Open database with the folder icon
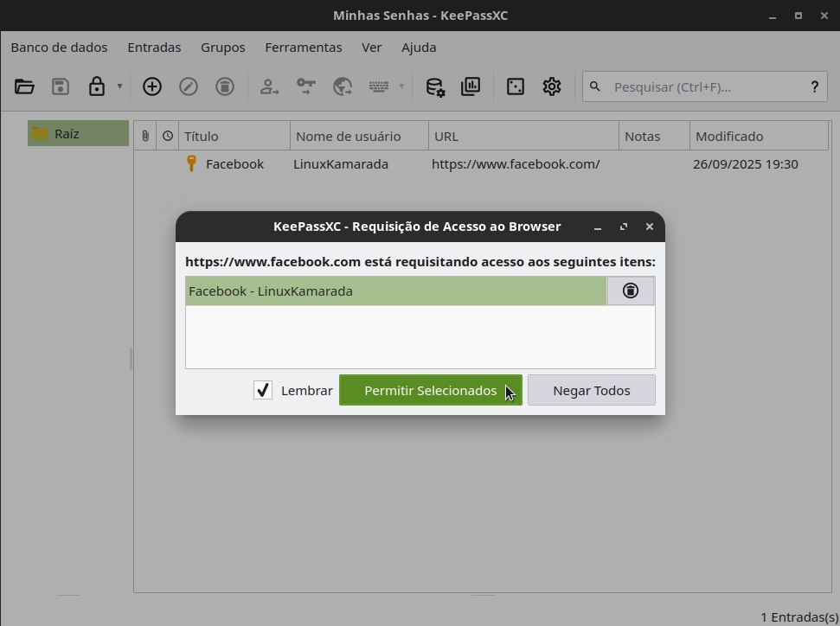The image size is (840, 626). click(24, 86)
